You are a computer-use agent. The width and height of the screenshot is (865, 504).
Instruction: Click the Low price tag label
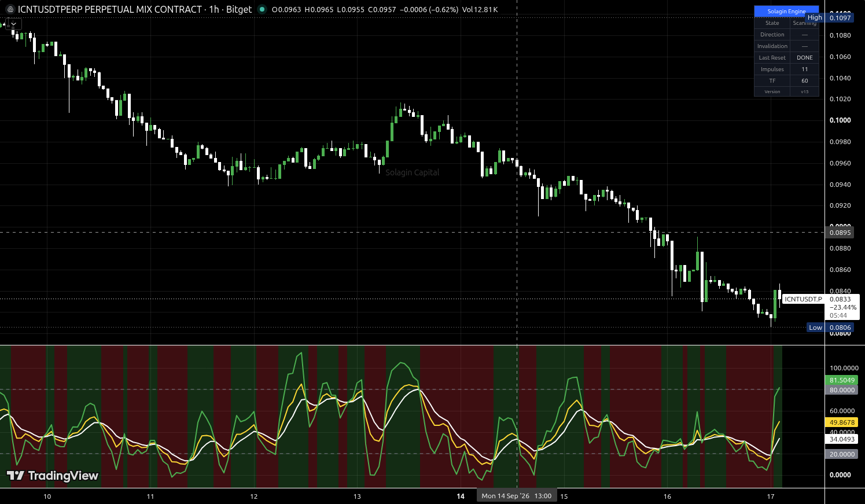pos(815,328)
